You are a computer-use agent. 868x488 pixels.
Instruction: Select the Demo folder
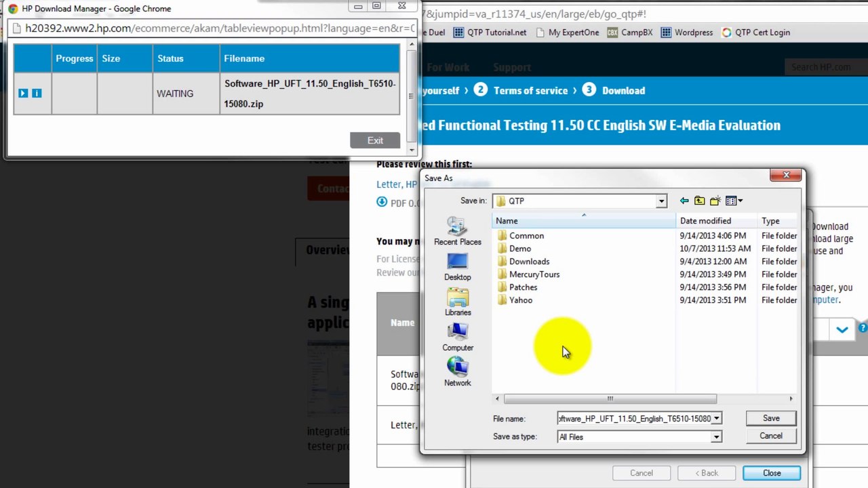pyautogui.click(x=514, y=249)
